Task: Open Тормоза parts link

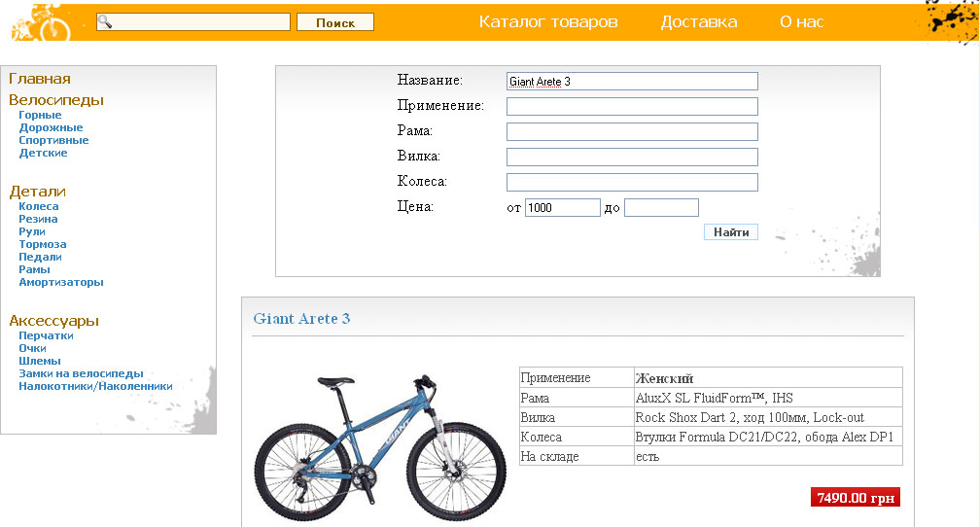Action: click(43, 244)
